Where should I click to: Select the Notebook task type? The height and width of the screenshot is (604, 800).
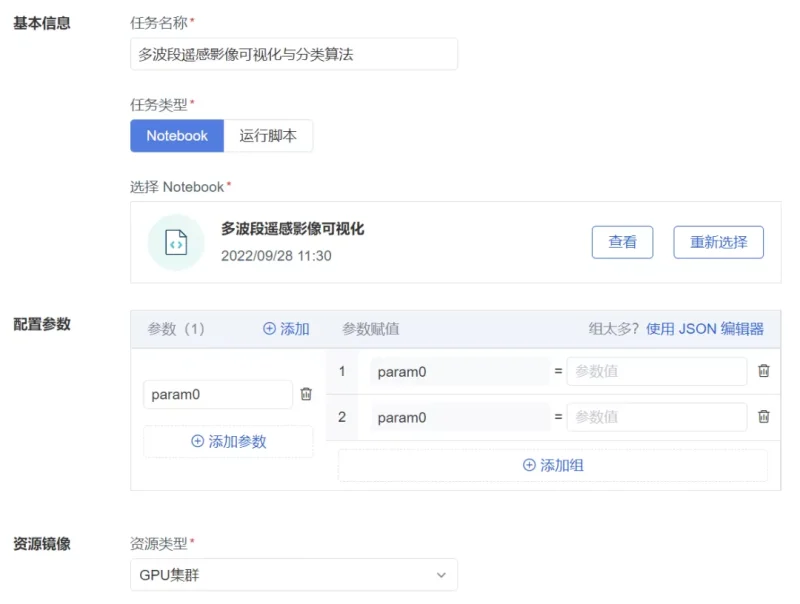[x=177, y=136]
